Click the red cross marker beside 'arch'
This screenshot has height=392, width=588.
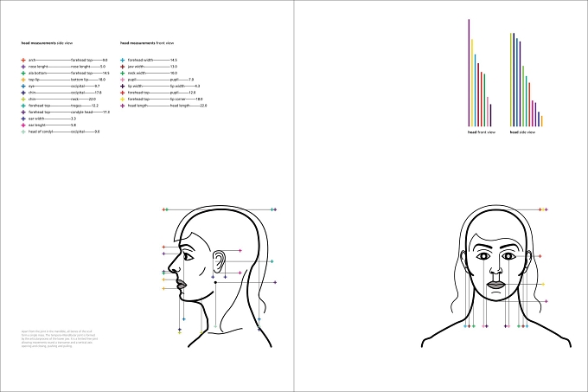coord(23,60)
